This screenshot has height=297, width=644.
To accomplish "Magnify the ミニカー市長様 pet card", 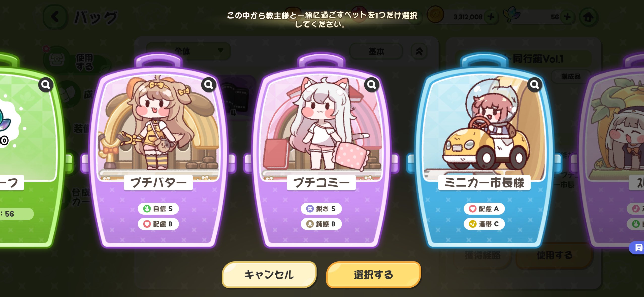I will pyautogui.click(x=534, y=85).
